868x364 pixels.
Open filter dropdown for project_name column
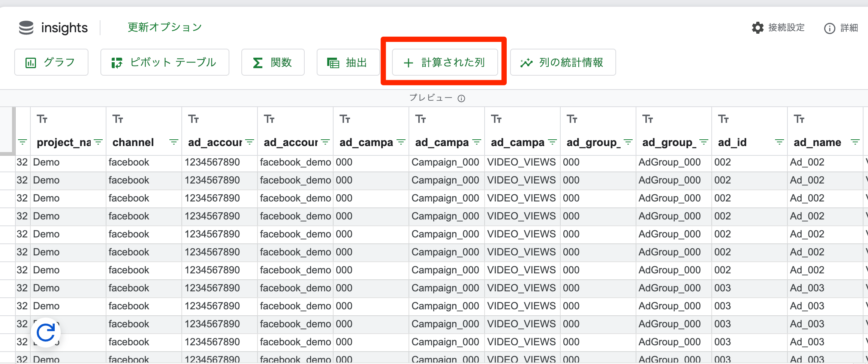click(98, 142)
